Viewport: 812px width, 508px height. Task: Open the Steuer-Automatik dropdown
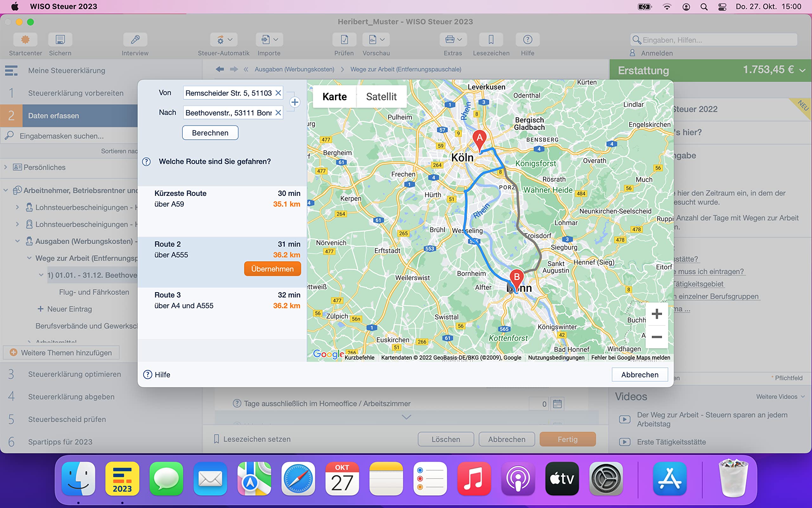[224, 40]
